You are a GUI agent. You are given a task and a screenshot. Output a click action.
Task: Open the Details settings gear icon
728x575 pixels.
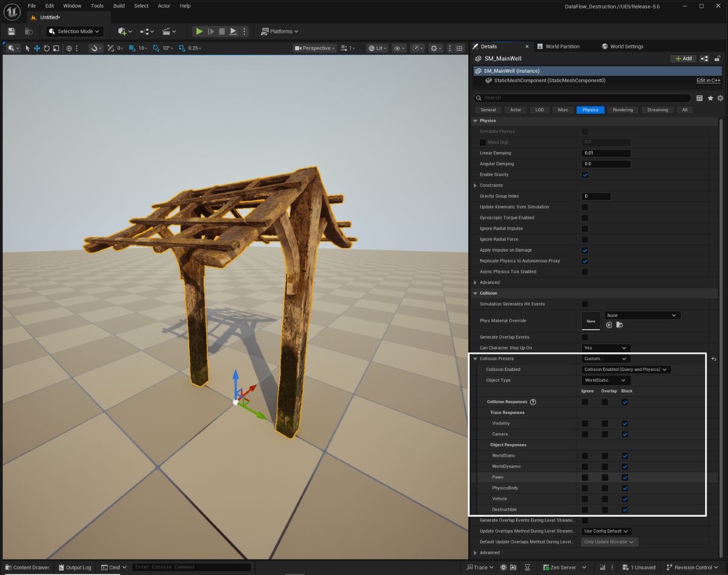click(x=720, y=98)
